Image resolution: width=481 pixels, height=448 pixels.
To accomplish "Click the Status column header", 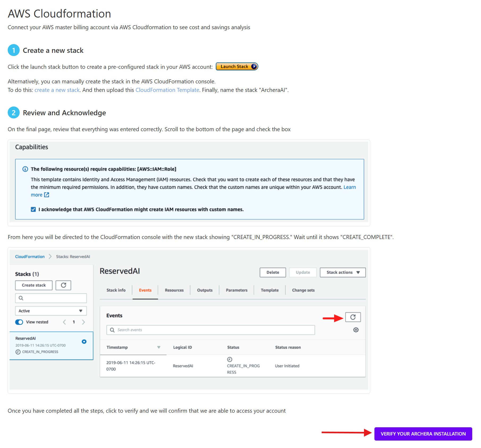I will (233, 347).
